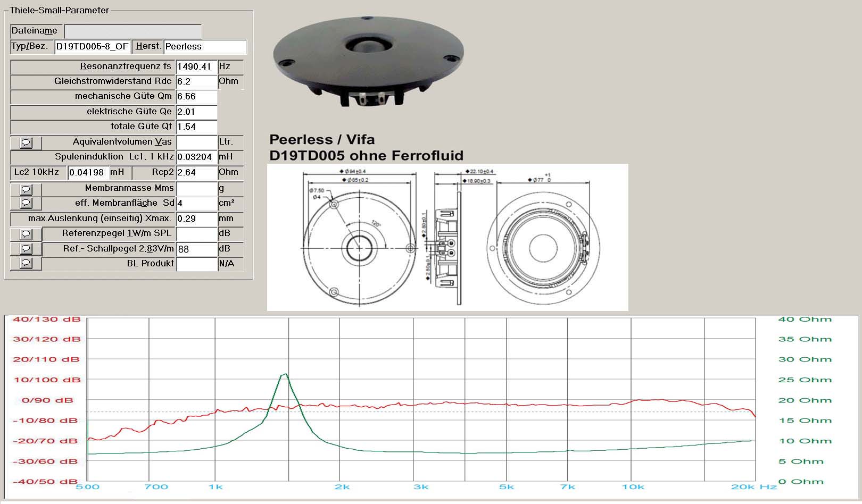Click the empty Dateiname field
The width and height of the screenshot is (862, 504).
click(133, 31)
